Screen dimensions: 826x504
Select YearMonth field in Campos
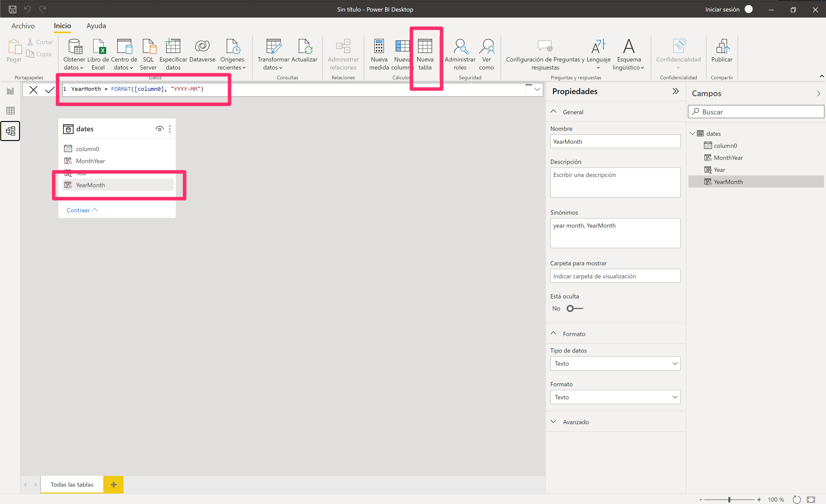point(756,182)
